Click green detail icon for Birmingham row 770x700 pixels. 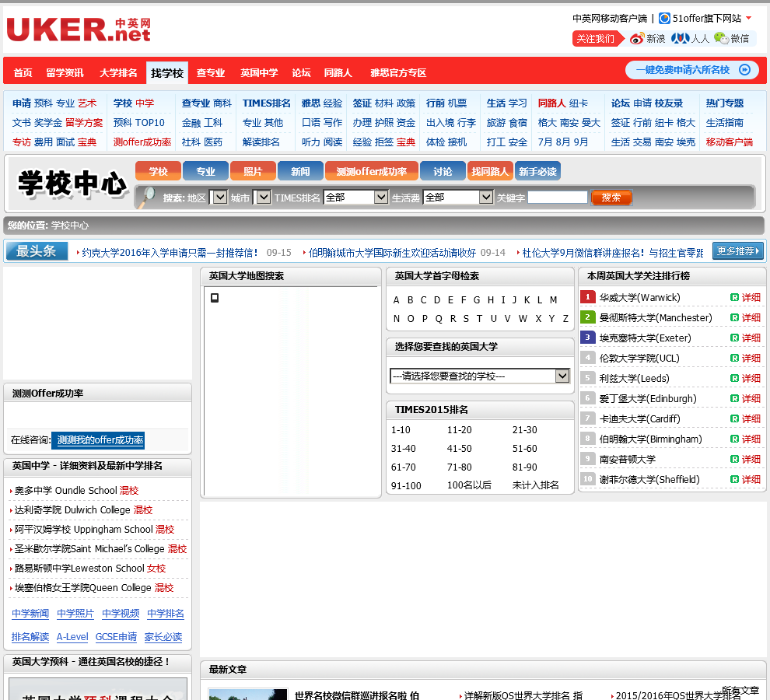(735, 439)
